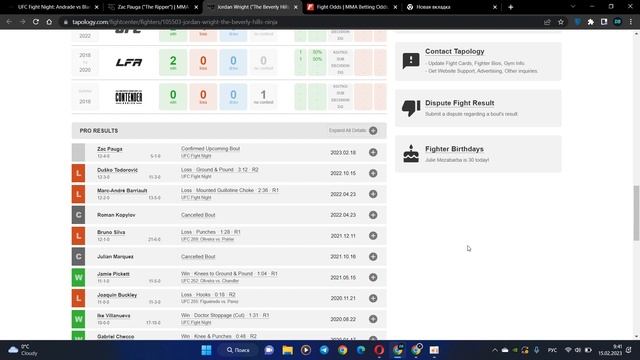Open the Opera browser taskbar icon
The image size is (640, 360).
pyautogui.click(x=379, y=350)
